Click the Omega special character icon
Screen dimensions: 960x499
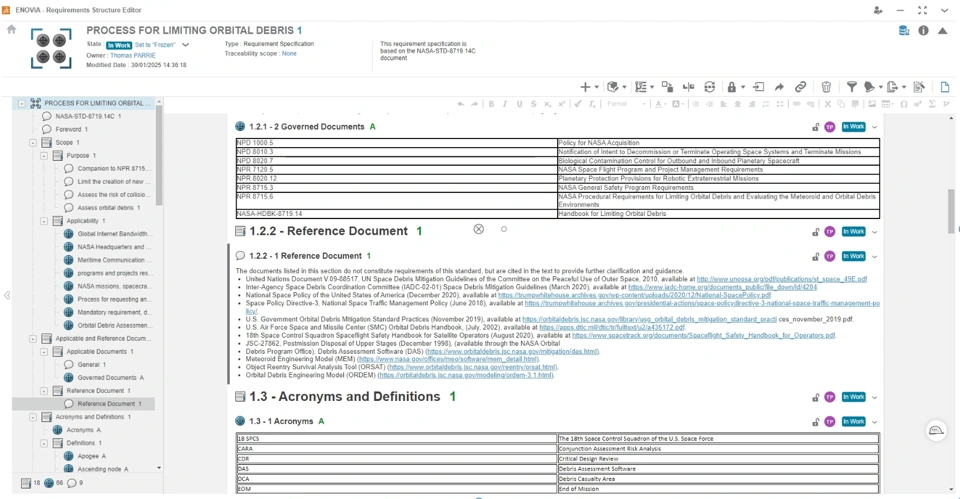903,104
